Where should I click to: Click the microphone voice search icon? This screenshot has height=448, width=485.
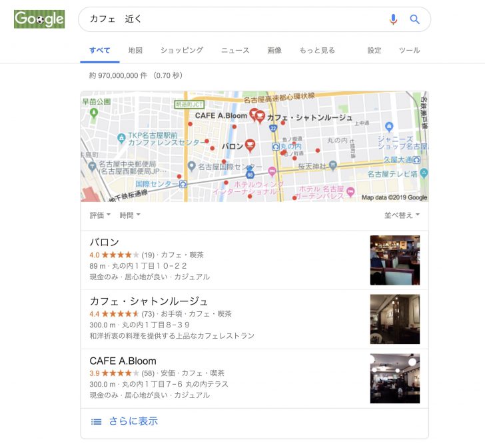tap(393, 19)
